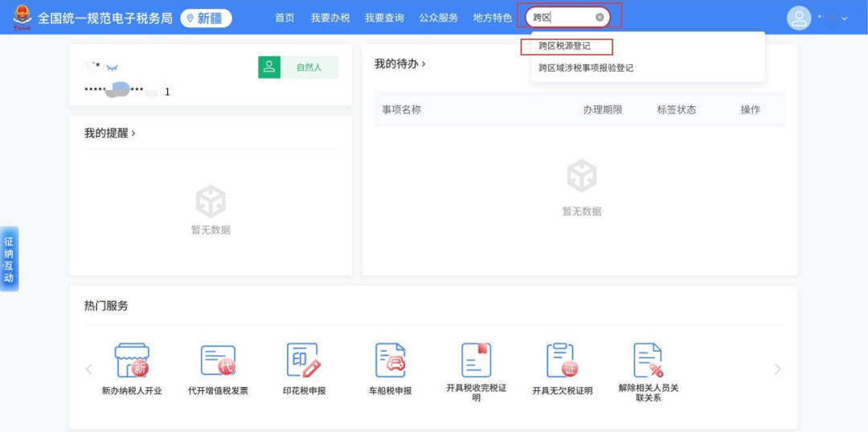
Task: Click the 全国统一规范电子税务局 title
Action: click(x=104, y=19)
